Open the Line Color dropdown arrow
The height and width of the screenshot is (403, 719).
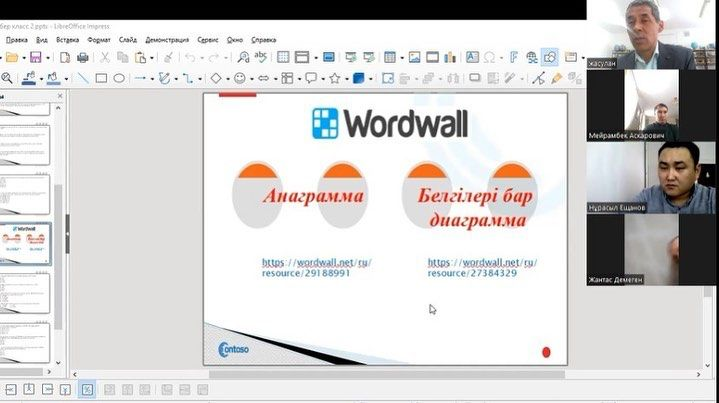click(x=41, y=79)
